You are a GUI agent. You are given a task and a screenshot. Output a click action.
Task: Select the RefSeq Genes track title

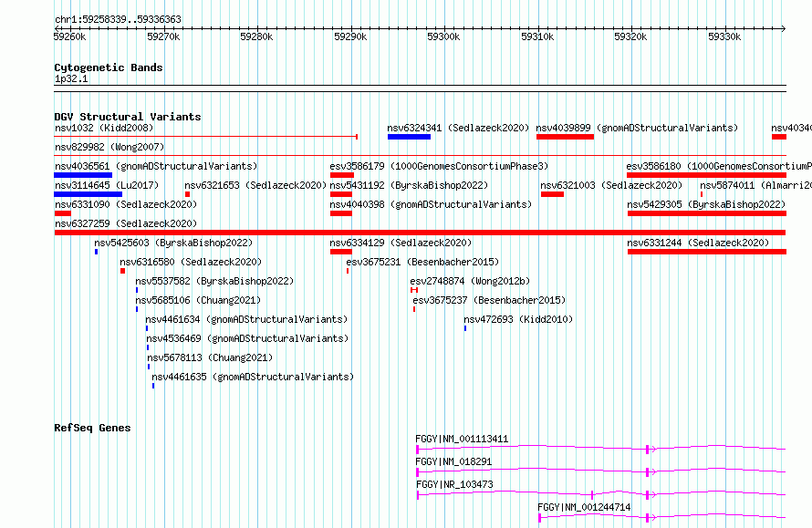(92, 428)
